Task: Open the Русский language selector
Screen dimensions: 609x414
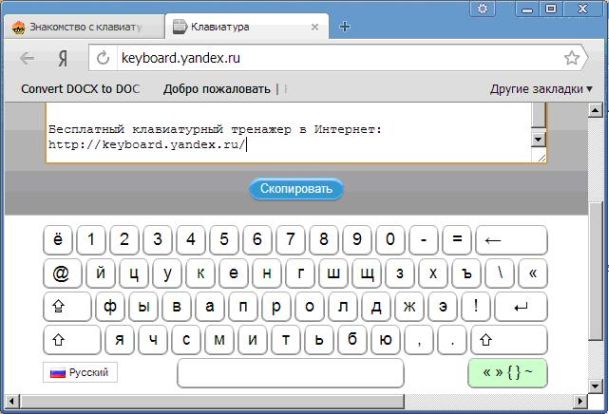Action: tap(80, 372)
